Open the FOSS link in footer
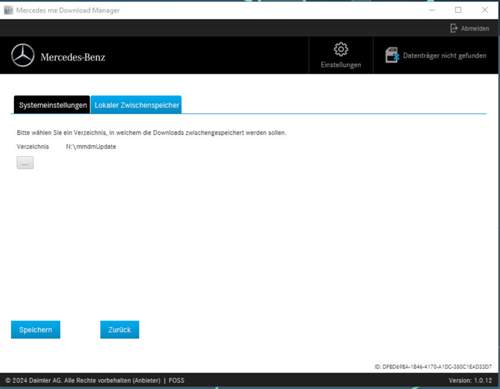 tap(176, 380)
